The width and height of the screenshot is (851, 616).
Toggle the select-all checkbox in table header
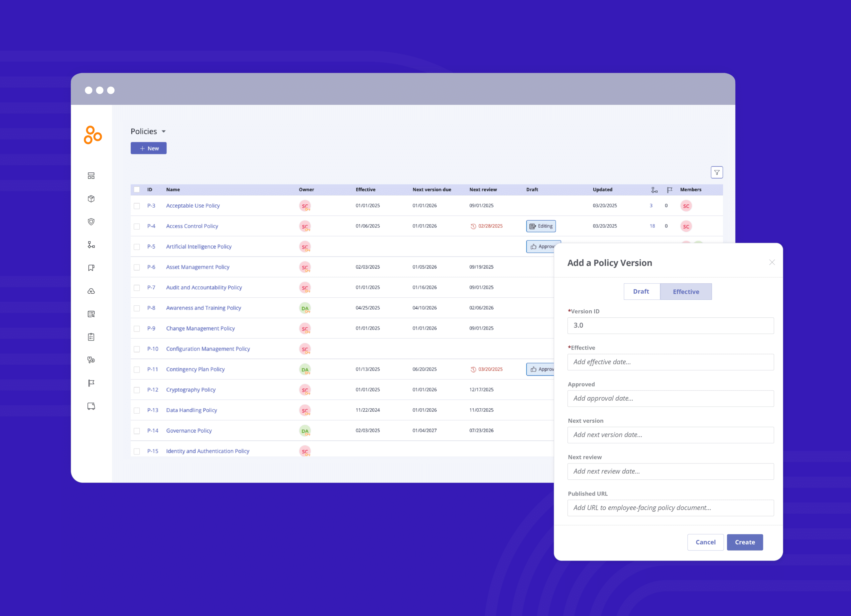pos(137,190)
